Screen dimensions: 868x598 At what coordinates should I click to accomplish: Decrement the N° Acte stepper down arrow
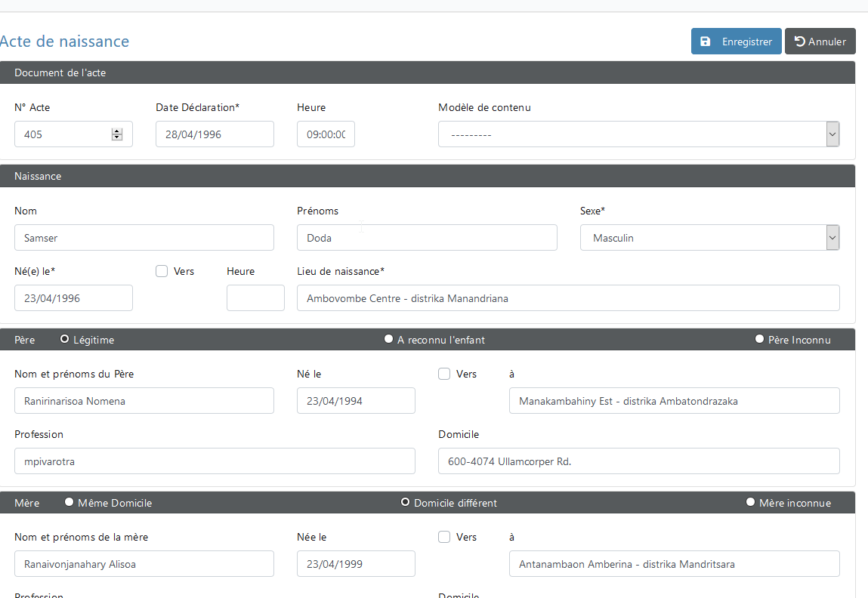tap(117, 137)
